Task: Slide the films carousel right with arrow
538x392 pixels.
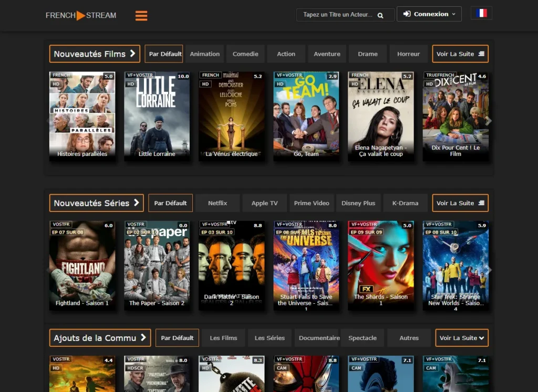Action: 489,120
